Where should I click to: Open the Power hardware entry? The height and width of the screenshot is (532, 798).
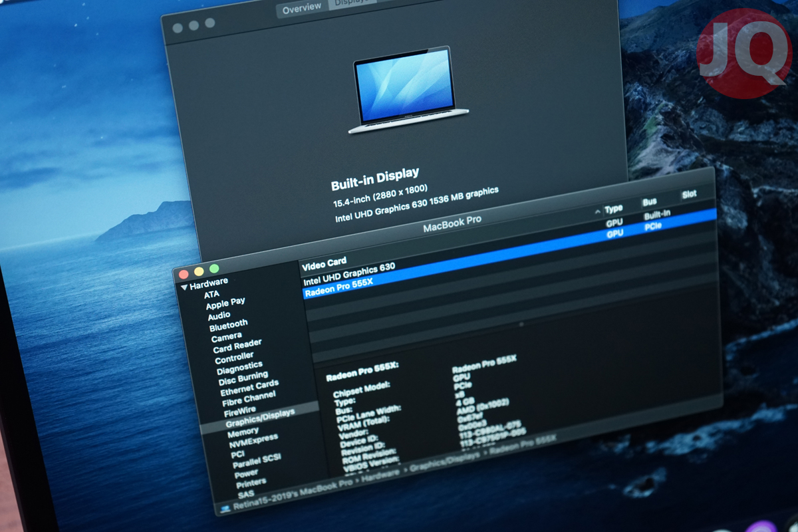246,473
